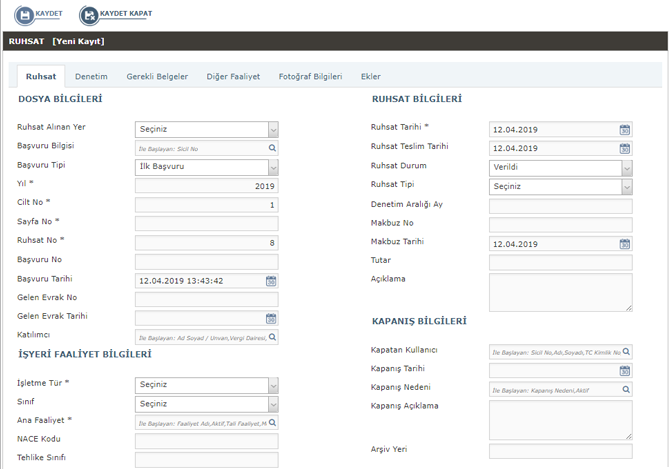The image size is (671, 469).
Task: Open calendar for Başvuru Tarihi field
Action: point(271,281)
